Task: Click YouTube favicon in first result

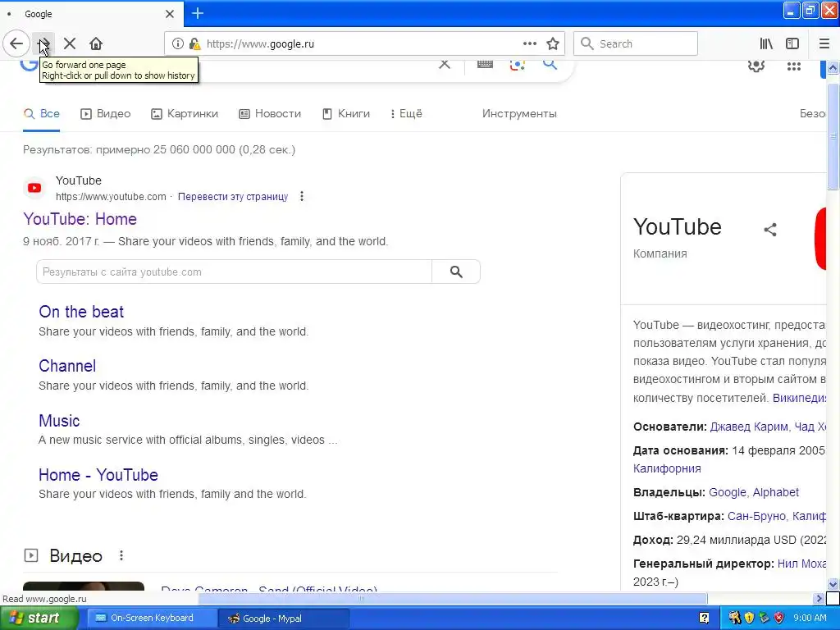Action: pos(34,188)
